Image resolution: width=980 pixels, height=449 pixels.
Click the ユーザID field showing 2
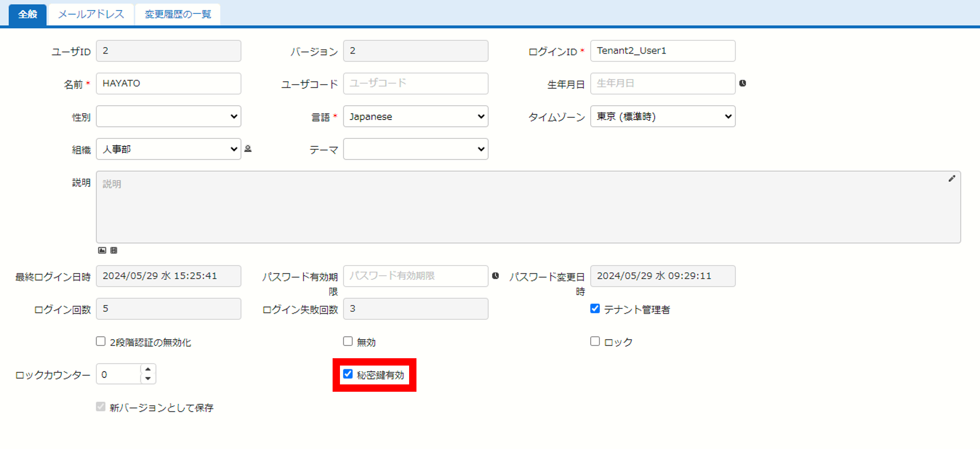[168, 51]
